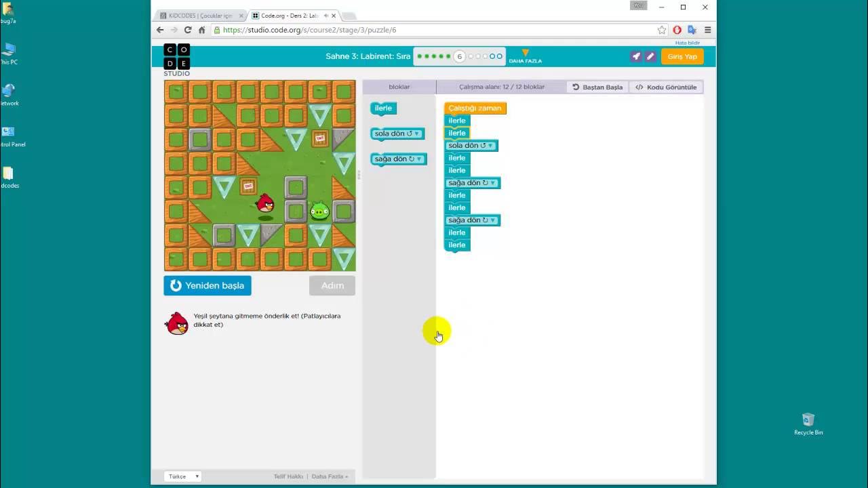
Task: Click Baştan Başla button
Action: click(597, 87)
